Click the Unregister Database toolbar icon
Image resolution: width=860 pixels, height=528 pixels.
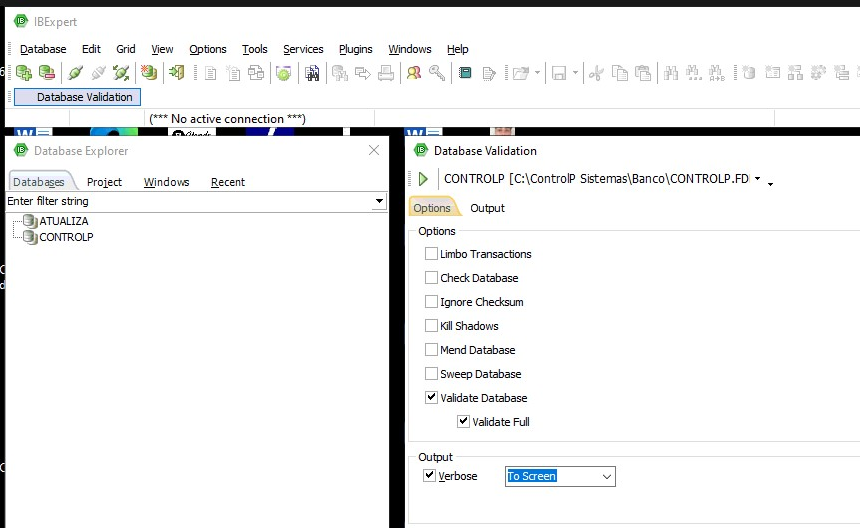[x=47, y=72]
